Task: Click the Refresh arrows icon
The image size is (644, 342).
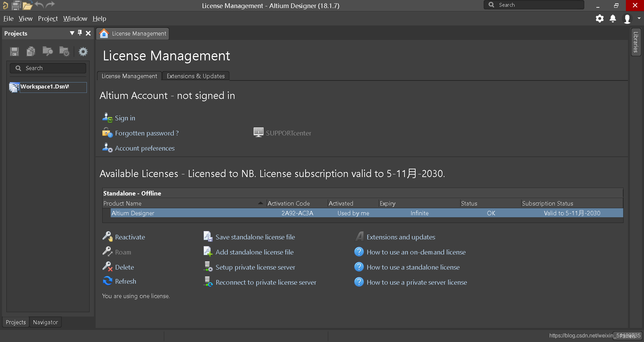Action: (107, 281)
